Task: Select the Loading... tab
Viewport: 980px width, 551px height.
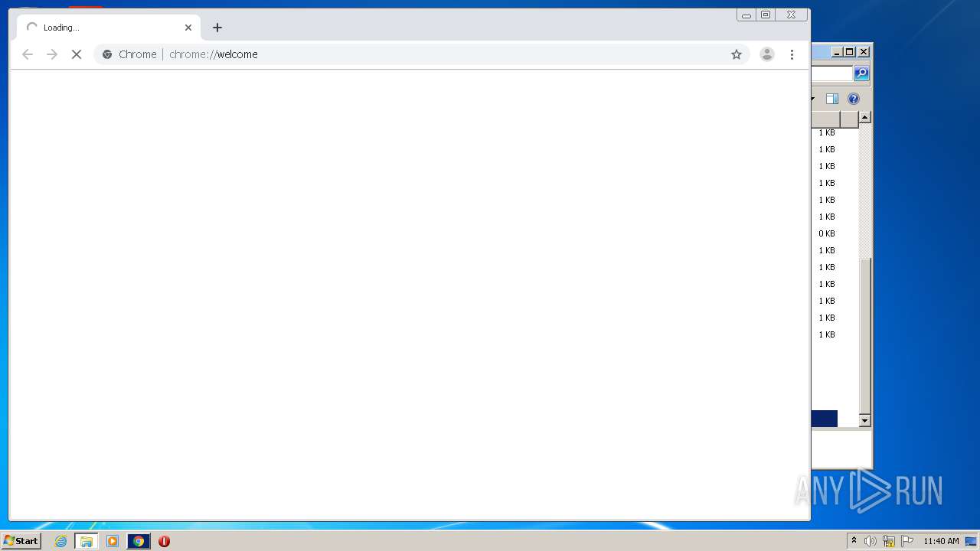Action: click(x=109, y=28)
